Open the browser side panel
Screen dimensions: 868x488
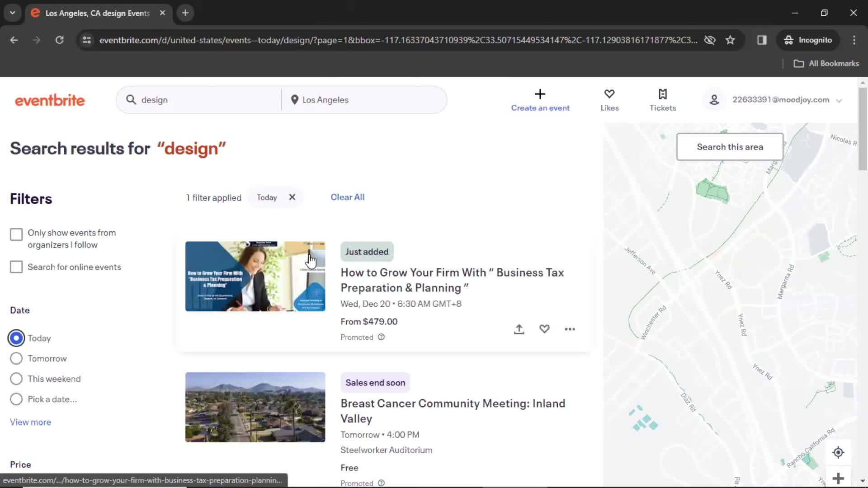(x=762, y=40)
